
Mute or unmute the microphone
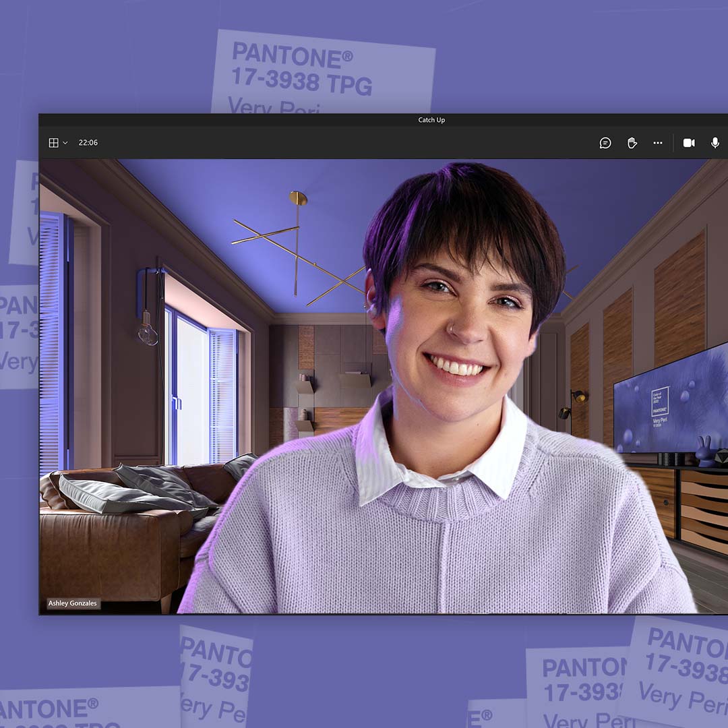coord(715,142)
